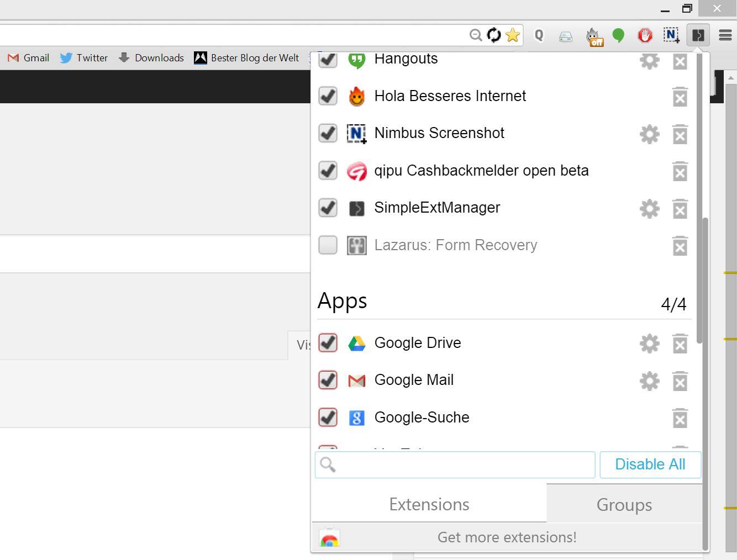Click the Lazarus: Form Recovery label
Screen dimensions: 737x560
(456, 245)
